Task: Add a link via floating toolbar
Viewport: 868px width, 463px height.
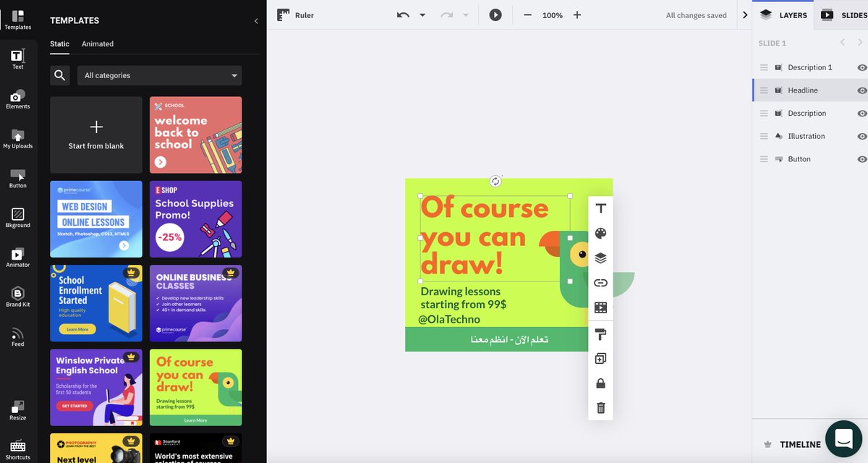Action: point(600,283)
